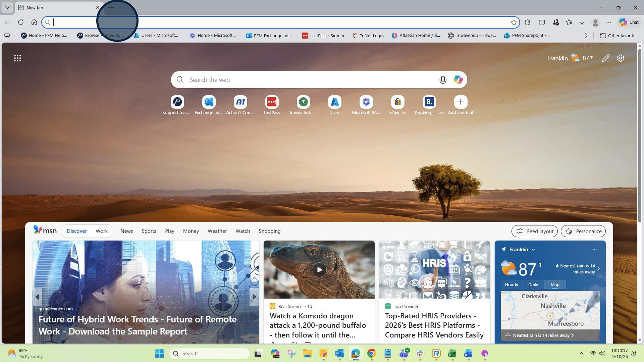Viewport: 644px width, 362px height.
Task: Edit background with the pencil icon
Action: click(606, 58)
